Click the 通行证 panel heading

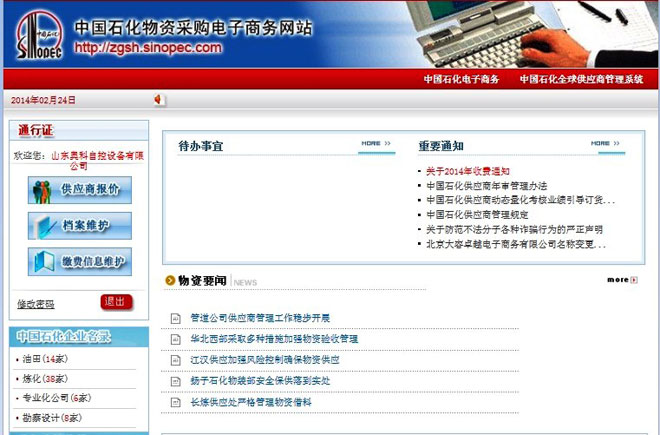(36, 131)
